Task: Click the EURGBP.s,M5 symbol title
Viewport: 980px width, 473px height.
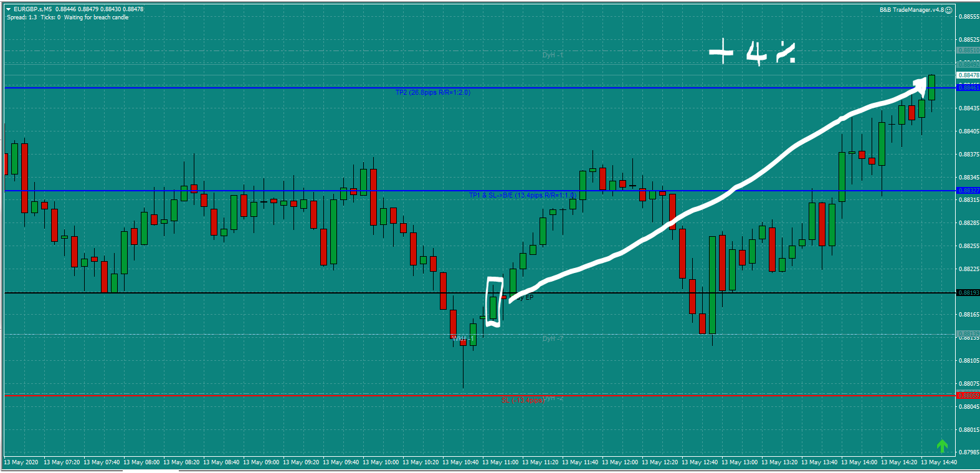Action: [x=32, y=9]
